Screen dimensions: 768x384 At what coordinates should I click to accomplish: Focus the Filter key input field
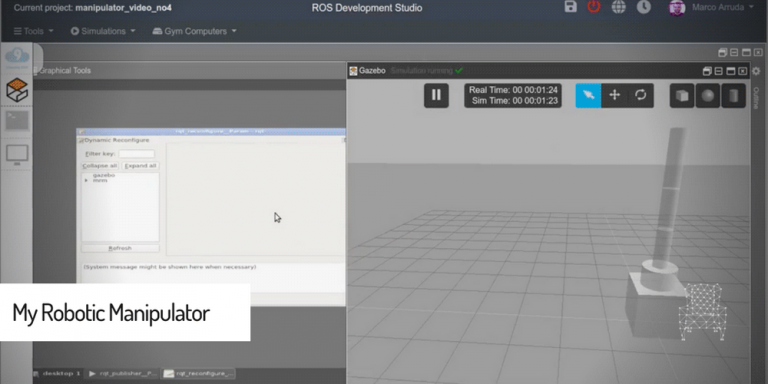[x=137, y=154]
